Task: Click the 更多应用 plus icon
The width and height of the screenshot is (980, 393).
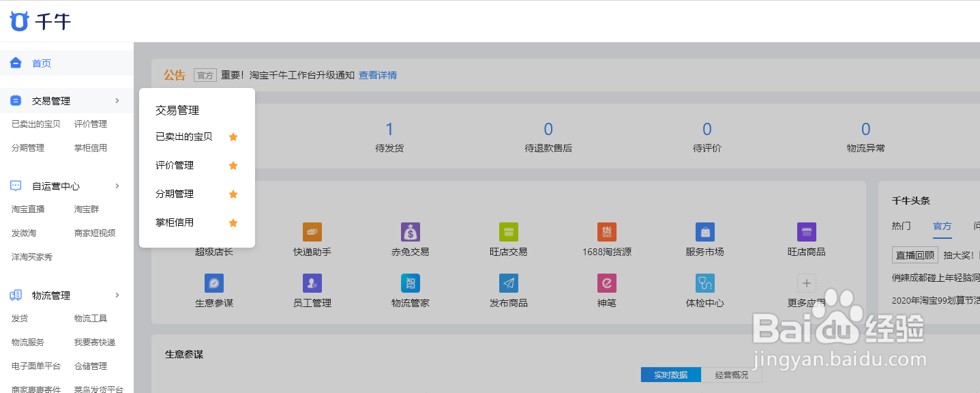Action: click(807, 283)
